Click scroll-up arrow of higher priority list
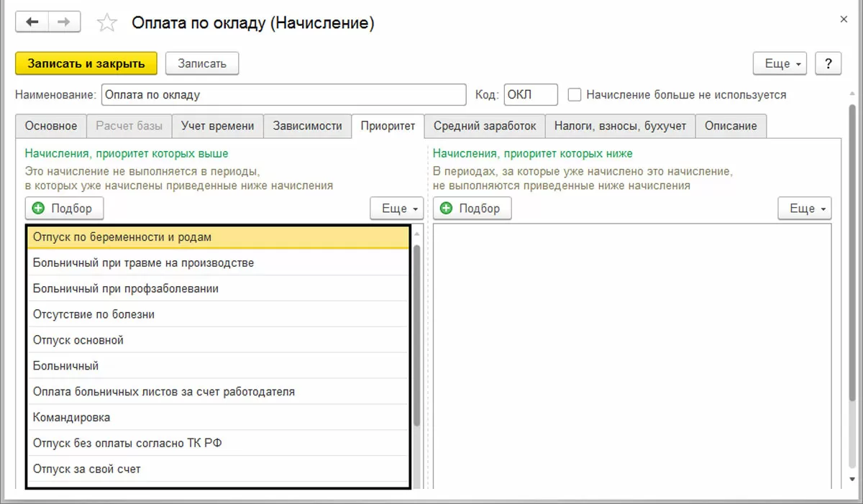The width and height of the screenshot is (863, 504). pos(417,233)
